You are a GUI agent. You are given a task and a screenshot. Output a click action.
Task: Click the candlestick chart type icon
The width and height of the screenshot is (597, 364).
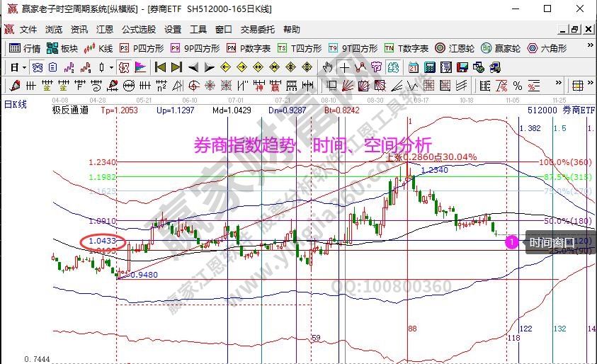pyautogui.click(x=101, y=68)
